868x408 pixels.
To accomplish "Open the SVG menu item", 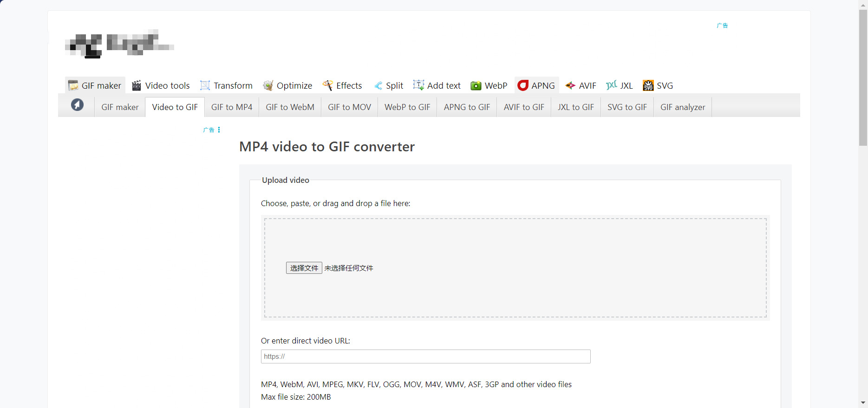I will tap(659, 85).
